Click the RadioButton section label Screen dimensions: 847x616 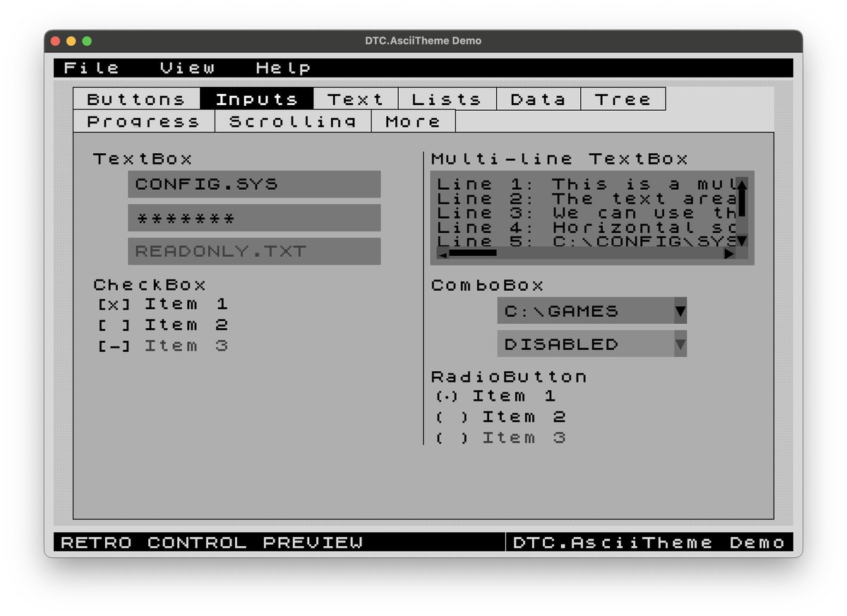click(x=508, y=377)
